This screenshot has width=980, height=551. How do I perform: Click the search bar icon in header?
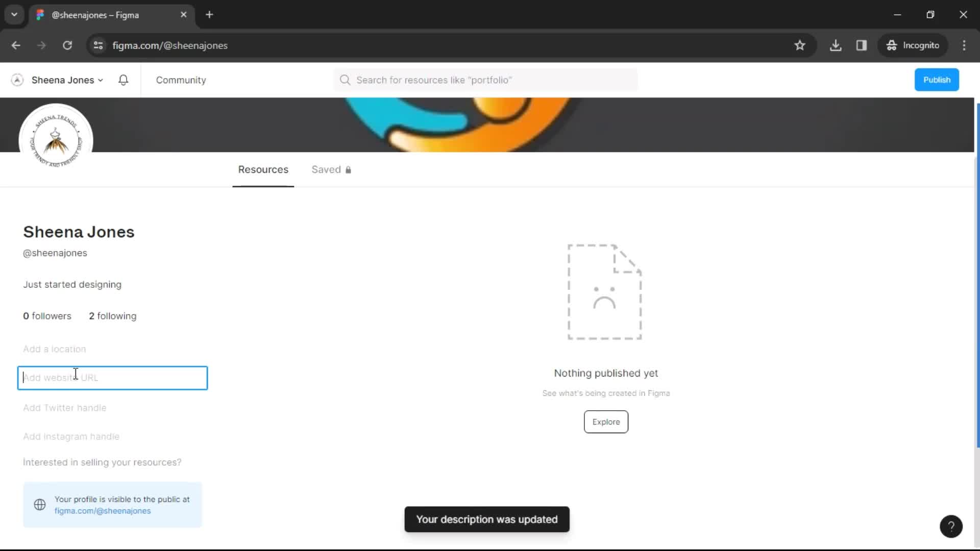pos(345,80)
